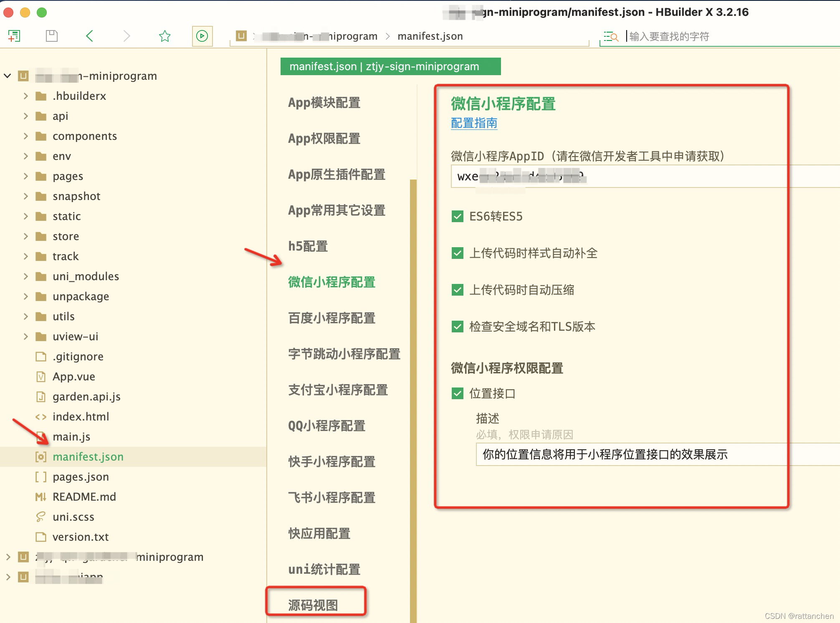Click the manifest sidebar vertical scrollbar
Screen dimensions: 840x623
coord(413,401)
